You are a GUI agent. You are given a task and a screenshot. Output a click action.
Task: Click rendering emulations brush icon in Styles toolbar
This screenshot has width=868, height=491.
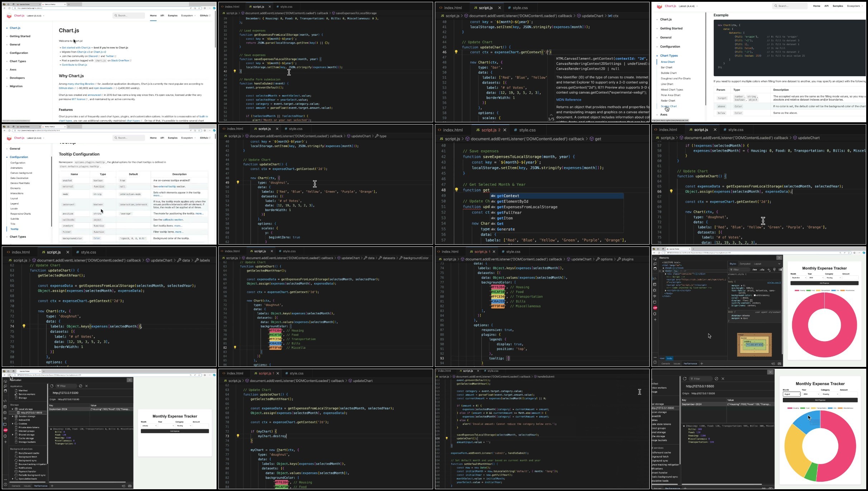point(775,270)
